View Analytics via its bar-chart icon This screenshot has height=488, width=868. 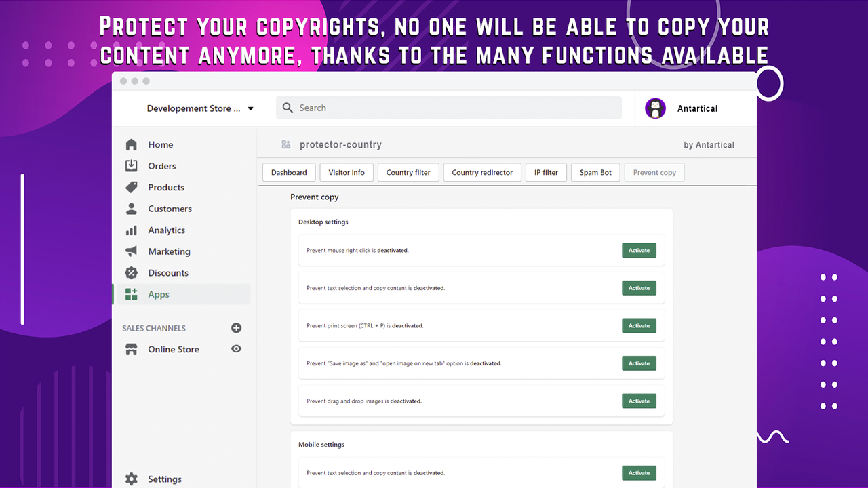131,230
